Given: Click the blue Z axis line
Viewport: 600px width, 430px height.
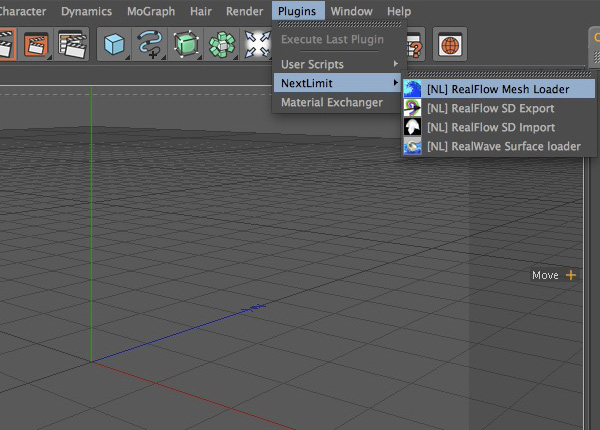Looking at the screenshot, I should tap(177, 333).
